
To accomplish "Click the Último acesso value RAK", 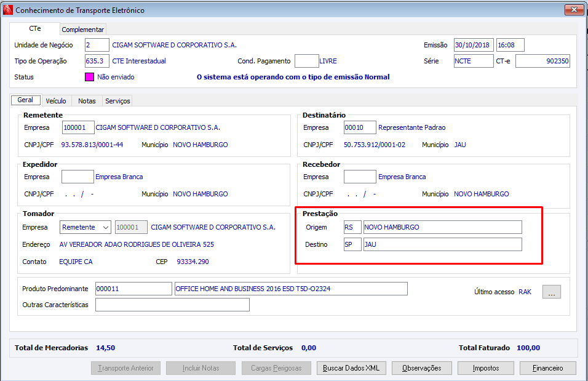I will (x=525, y=292).
